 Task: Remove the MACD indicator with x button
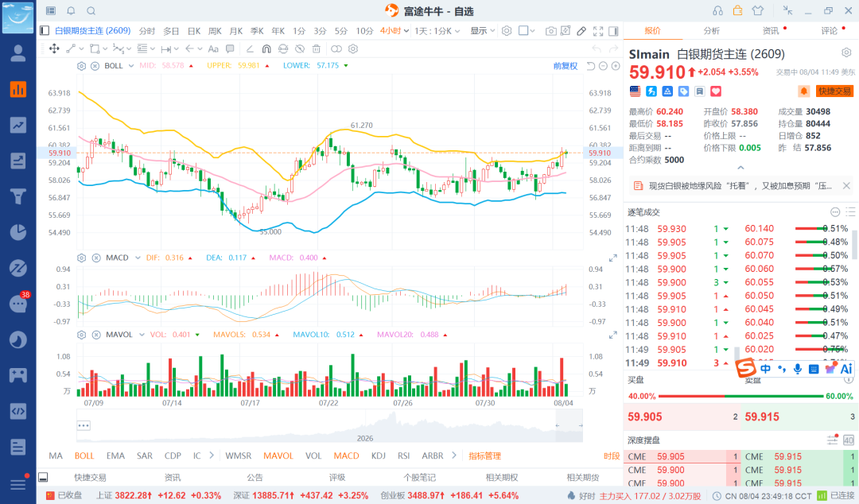pyautogui.click(x=96, y=258)
